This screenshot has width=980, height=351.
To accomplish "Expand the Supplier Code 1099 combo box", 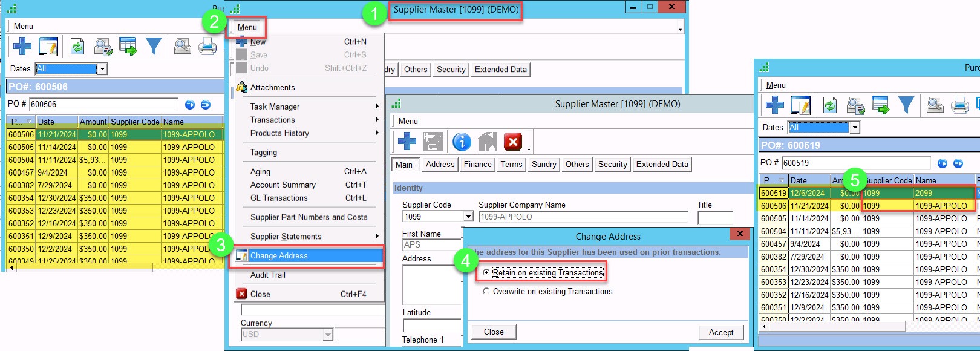I will (468, 217).
